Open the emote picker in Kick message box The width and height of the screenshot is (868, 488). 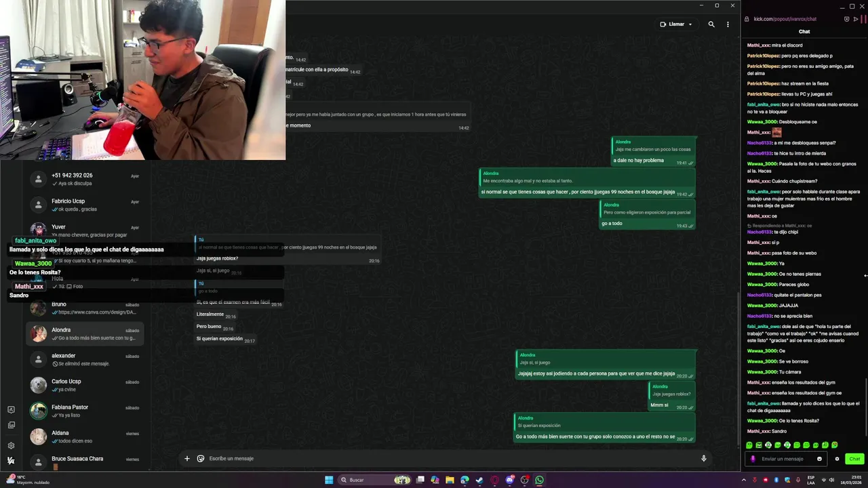click(819, 459)
